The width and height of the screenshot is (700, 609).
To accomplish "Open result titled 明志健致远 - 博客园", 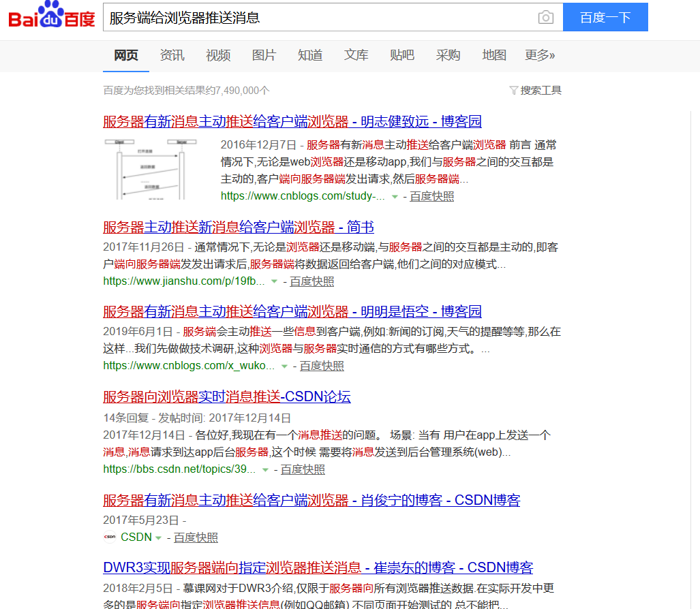I will [292, 121].
